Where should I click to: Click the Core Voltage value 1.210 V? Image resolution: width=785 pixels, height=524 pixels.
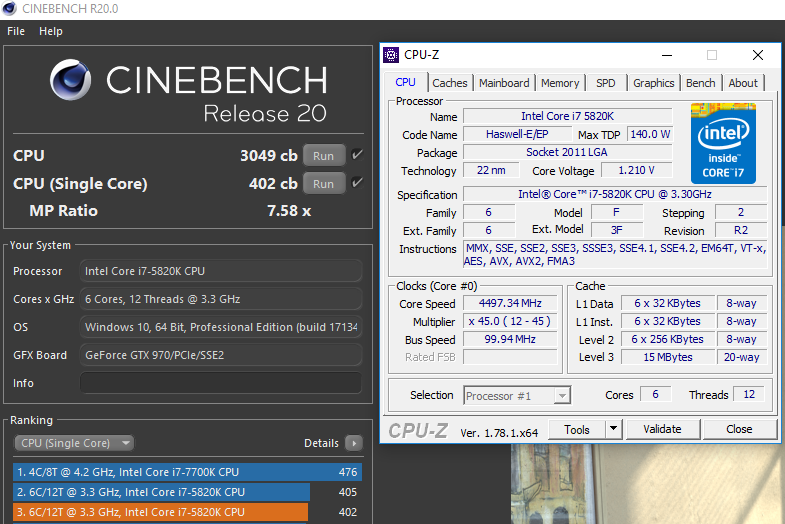tap(636, 170)
